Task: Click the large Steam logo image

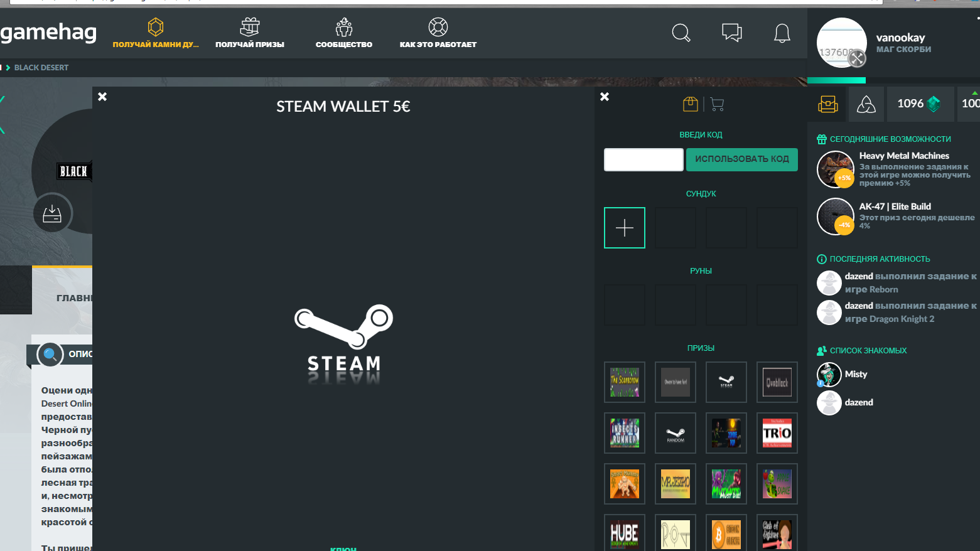Action: pyautogui.click(x=344, y=345)
